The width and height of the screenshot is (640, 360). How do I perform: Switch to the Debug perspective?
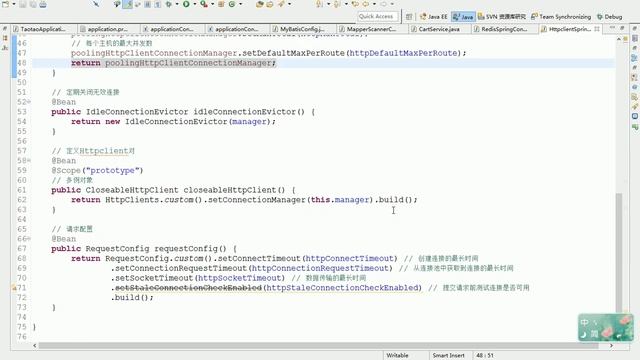point(609,17)
